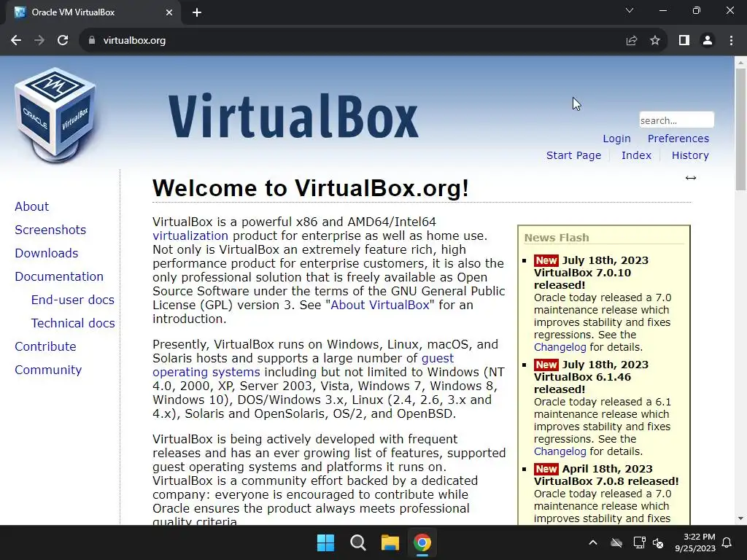Screen dimensions: 747x560
Task: Click the browser forward arrow
Action: [39, 41]
